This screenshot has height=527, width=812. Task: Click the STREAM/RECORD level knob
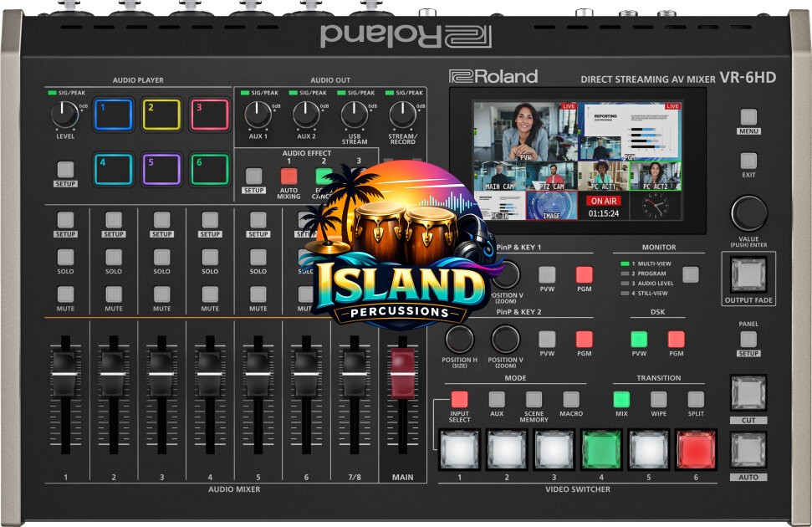click(x=402, y=115)
